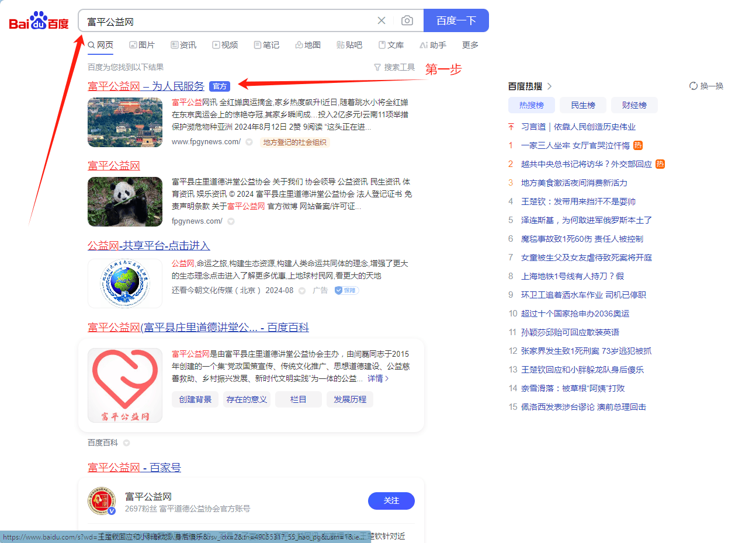Image resolution: width=756 pixels, height=543 pixels.
Task: Open hot search 环卫工追着洒水车作业
Action: click(584, 295)
